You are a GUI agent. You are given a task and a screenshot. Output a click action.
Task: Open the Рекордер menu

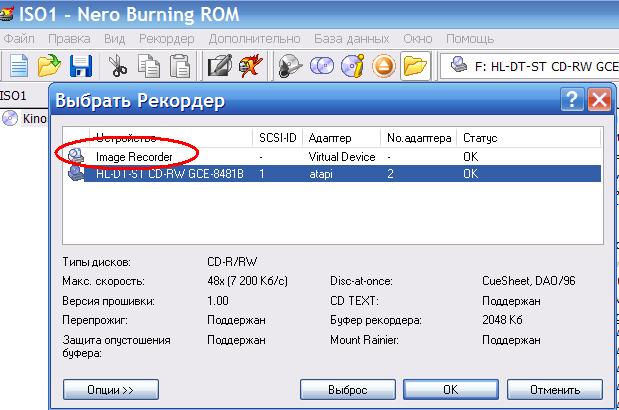coord(167,39)
